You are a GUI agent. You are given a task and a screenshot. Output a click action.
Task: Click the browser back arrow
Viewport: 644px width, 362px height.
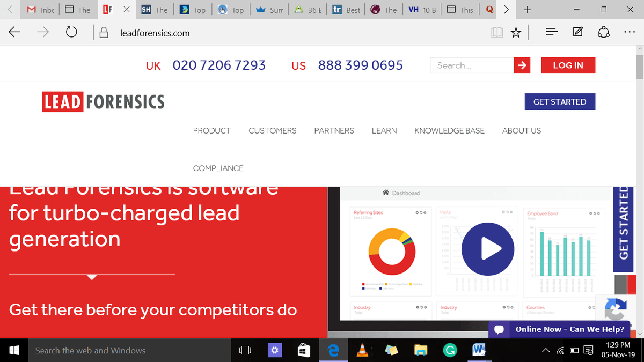pos(14,33)
